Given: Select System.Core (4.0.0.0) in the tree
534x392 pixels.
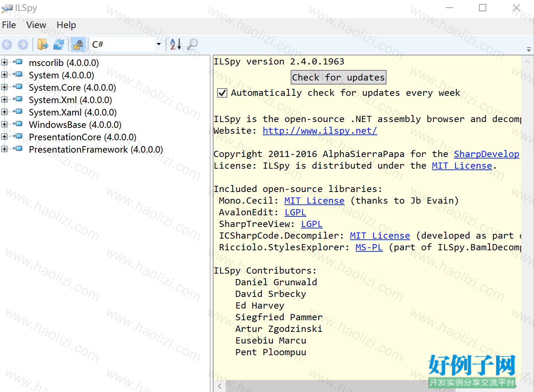Looking at the screenshot, I should [72, 88].
